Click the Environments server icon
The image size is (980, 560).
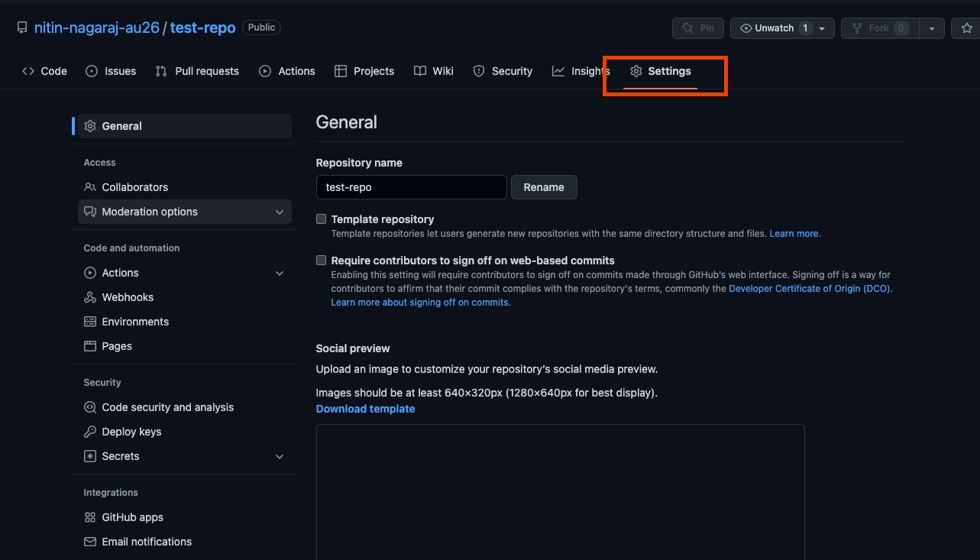[90, 322]
